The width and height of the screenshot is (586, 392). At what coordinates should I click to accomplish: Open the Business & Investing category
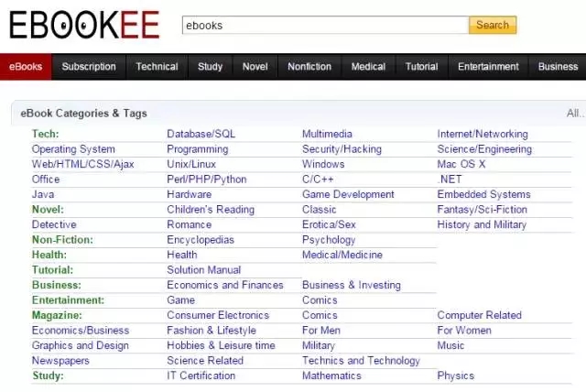point(352,285)
